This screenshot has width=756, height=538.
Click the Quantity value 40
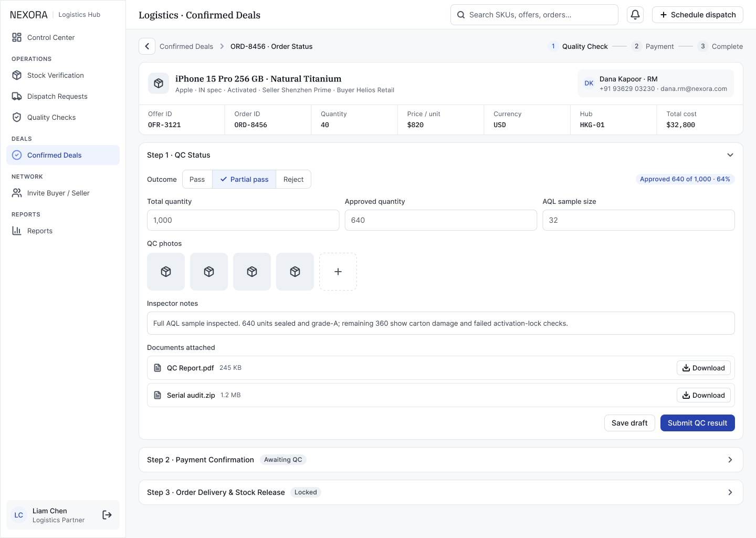click(x=325, y=125)
